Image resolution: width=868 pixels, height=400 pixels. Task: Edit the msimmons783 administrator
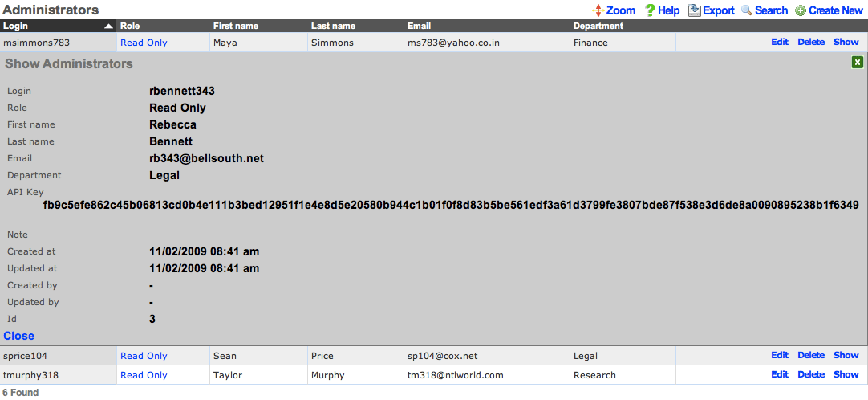coord(780,42)
